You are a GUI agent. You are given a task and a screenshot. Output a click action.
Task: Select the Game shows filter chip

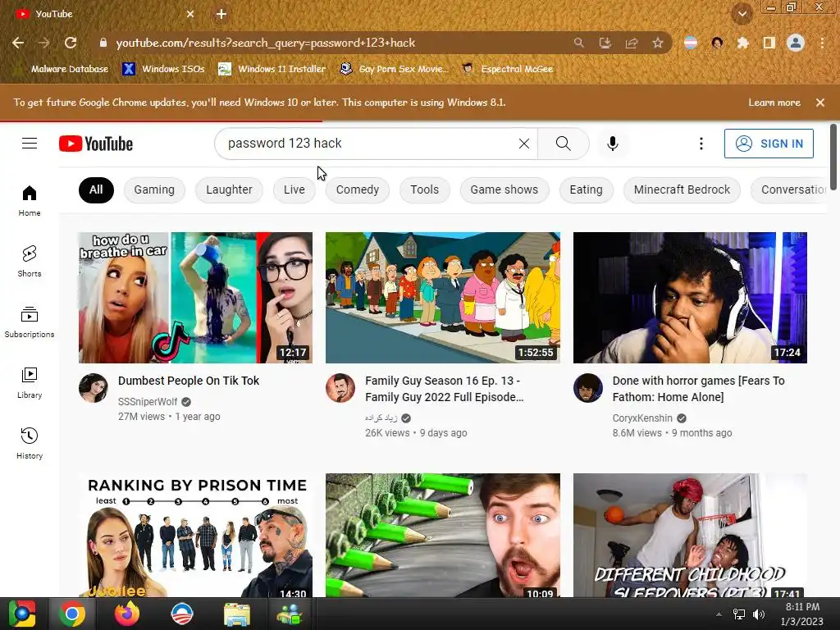504,189
